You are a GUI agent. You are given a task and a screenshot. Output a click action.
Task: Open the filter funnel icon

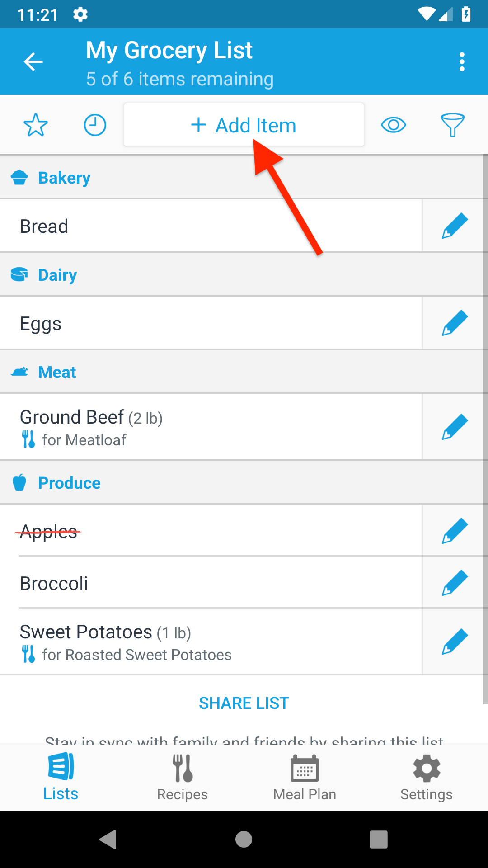[x=452, y=125]
